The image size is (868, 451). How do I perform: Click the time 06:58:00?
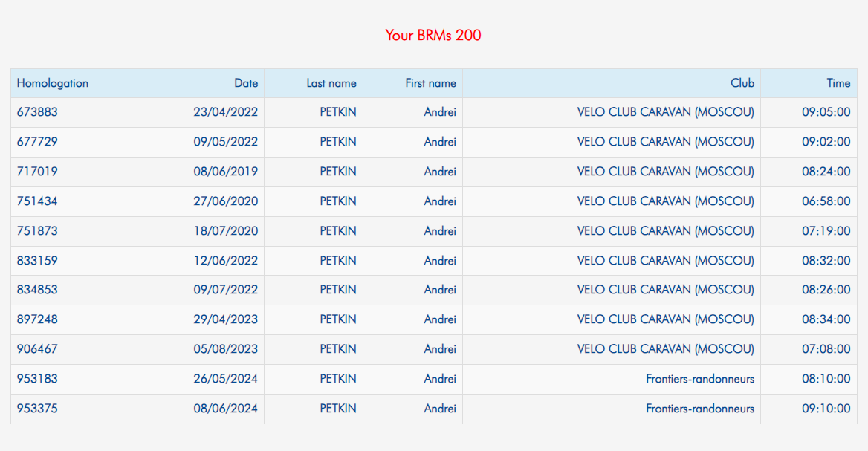point(826,201)
